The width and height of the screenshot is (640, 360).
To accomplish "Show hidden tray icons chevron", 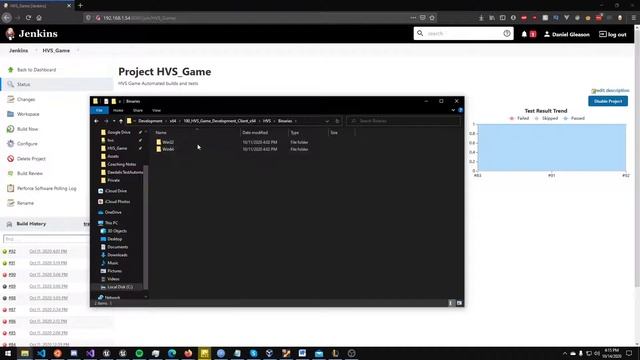I will coord(565,353).
